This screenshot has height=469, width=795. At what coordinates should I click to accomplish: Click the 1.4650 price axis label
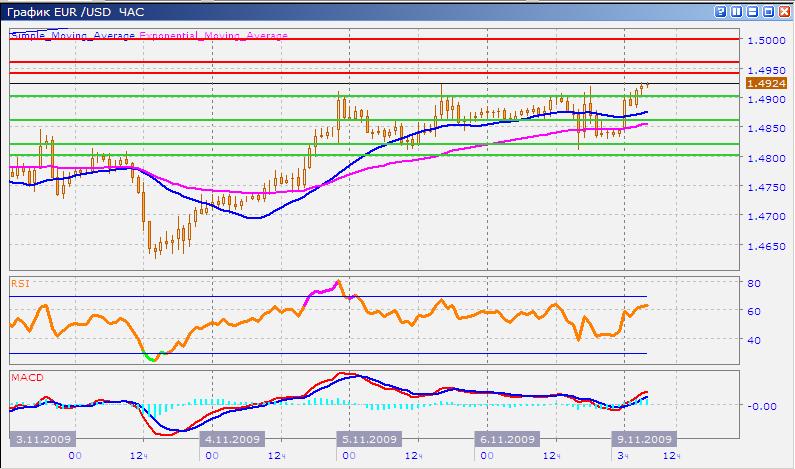[764, 245]
